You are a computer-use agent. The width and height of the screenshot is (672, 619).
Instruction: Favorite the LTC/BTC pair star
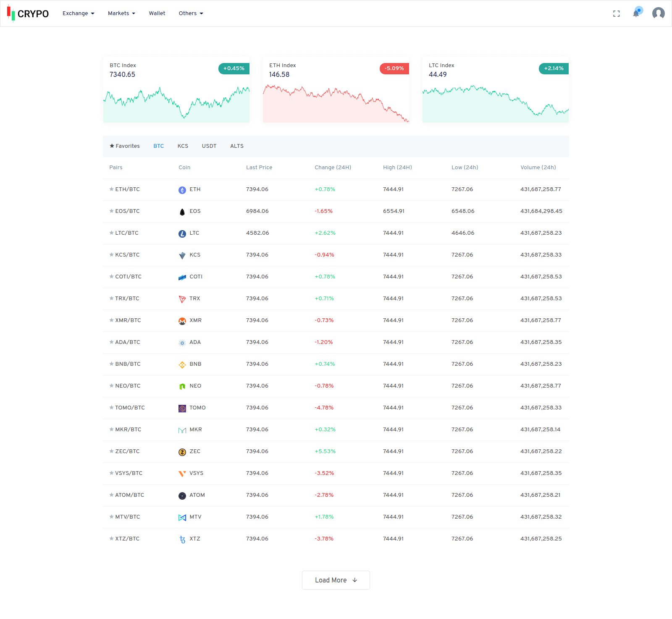coord(112,233)
